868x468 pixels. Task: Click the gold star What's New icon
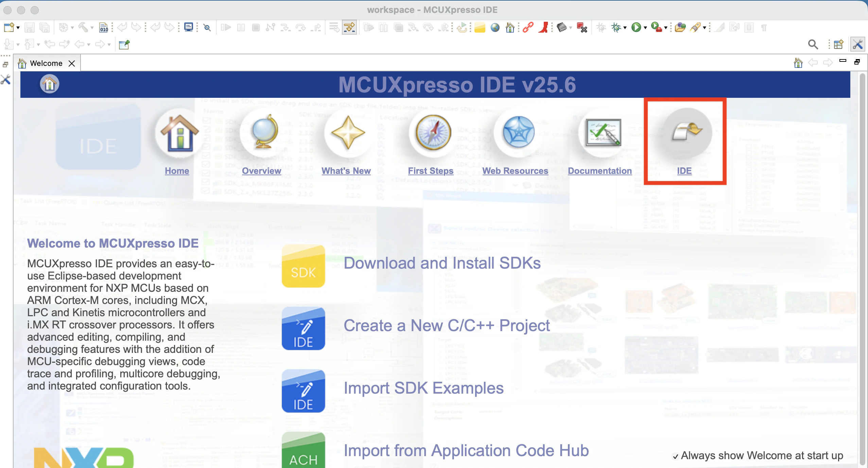348,132
